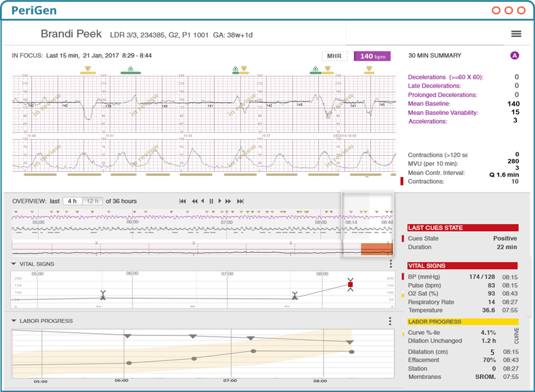
Task: Click the fast rewind button
Action: pos(194,201)
